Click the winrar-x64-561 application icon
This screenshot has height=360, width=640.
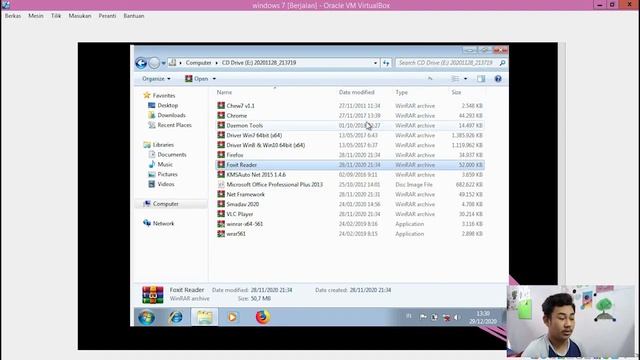click(221, 224)
